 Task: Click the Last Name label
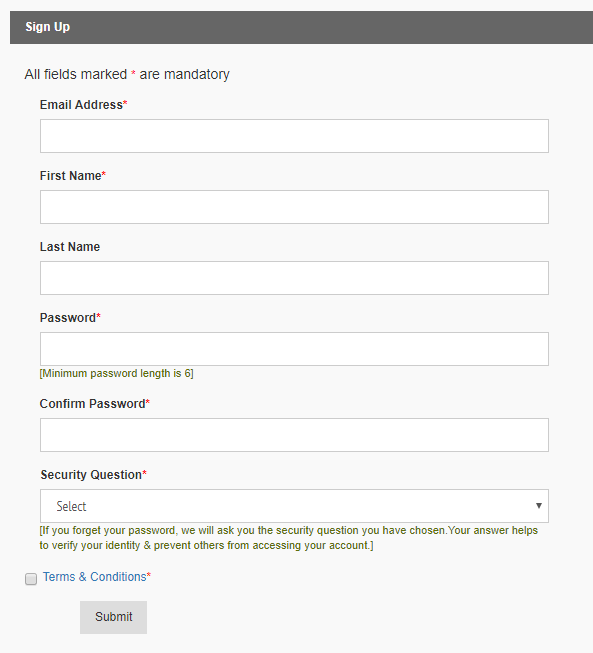click(70, 247)
